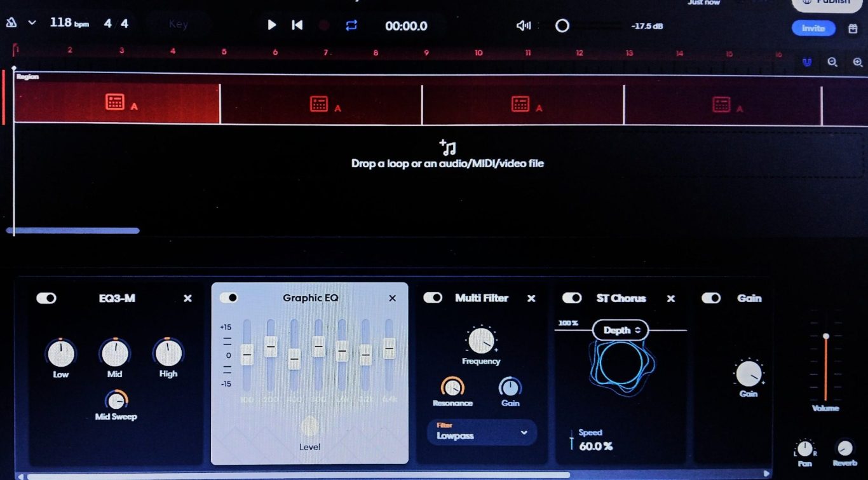This screenshot has height=480, width=868.
Task: Click the Key selector field
Action: (x=179, y=24)
